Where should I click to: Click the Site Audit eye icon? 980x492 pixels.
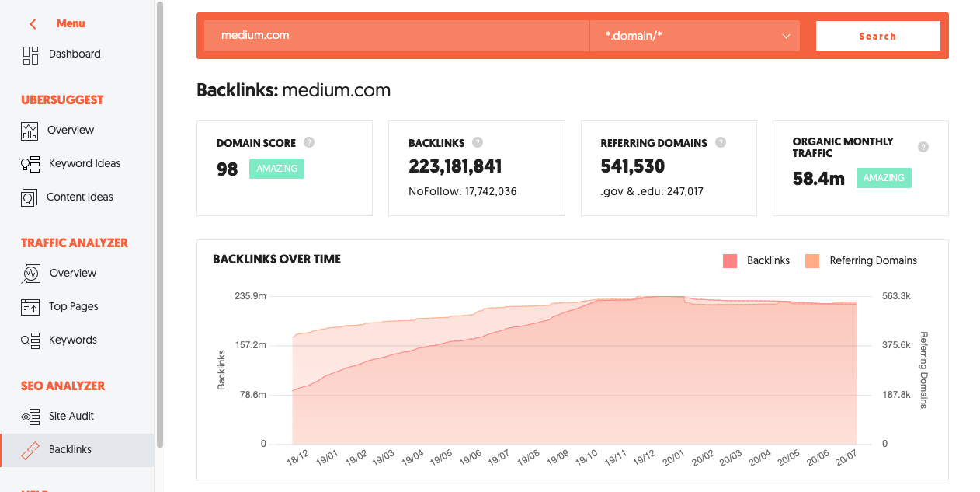click(x=30, y=417)
